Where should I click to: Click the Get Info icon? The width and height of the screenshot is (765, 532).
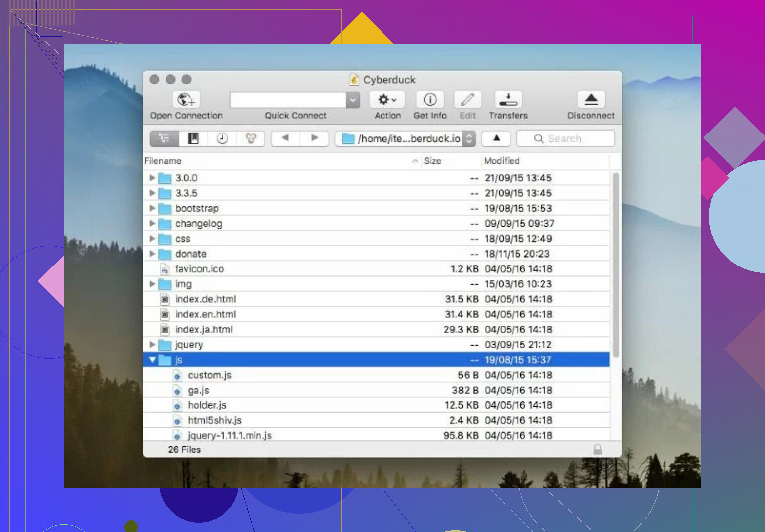click(430, 100)
